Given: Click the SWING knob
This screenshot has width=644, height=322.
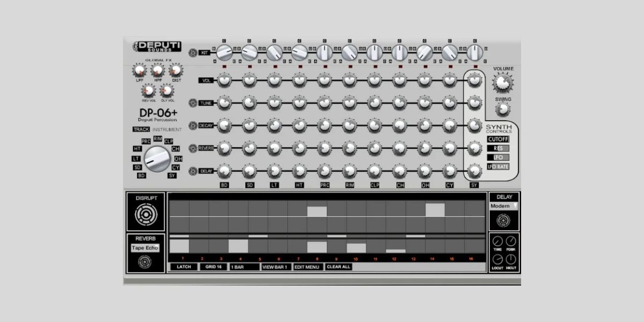Looking at the screenshot, I should click(x=502, y=109).
